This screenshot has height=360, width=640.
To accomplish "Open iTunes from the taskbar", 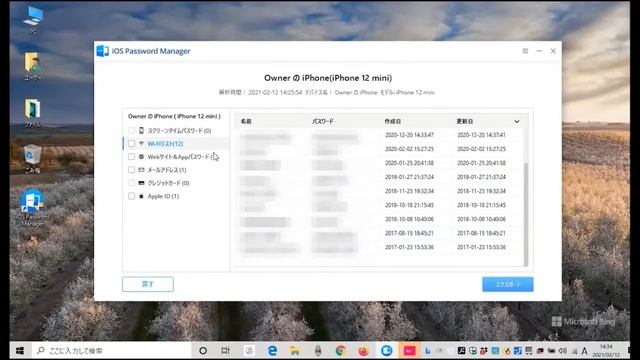I will coord(249,351).
